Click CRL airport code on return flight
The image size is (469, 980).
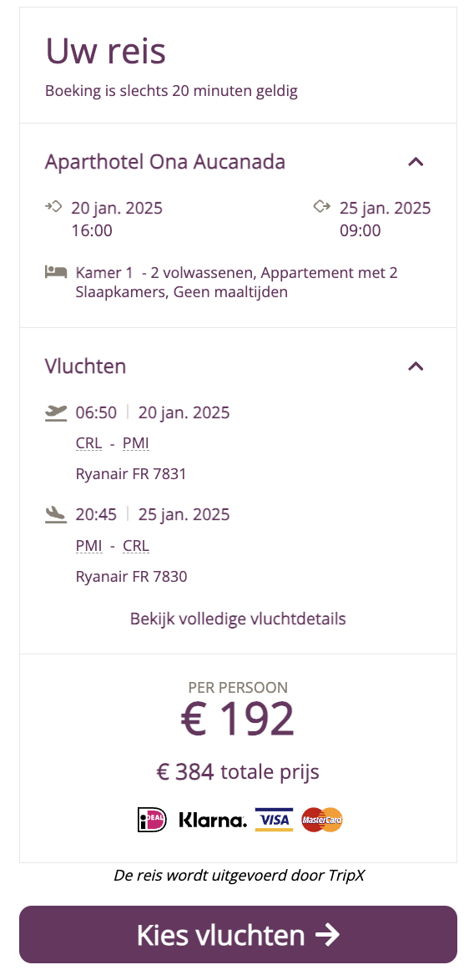click(136, 546)
